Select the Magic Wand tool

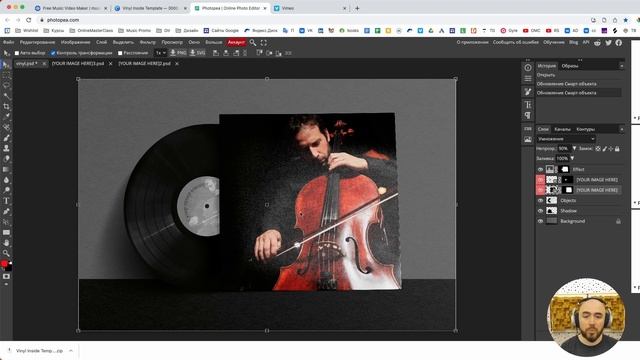(6, 96)
